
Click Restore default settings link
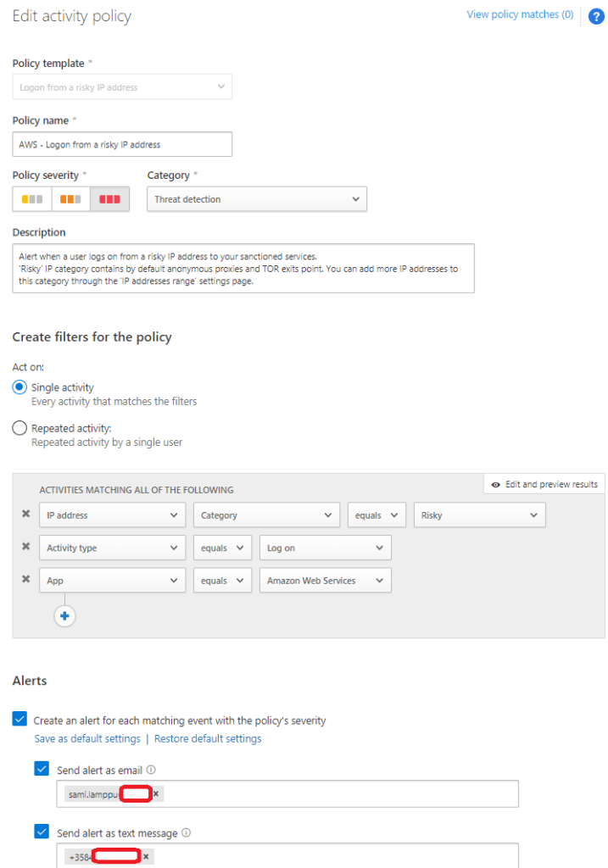tap(208, 738)
